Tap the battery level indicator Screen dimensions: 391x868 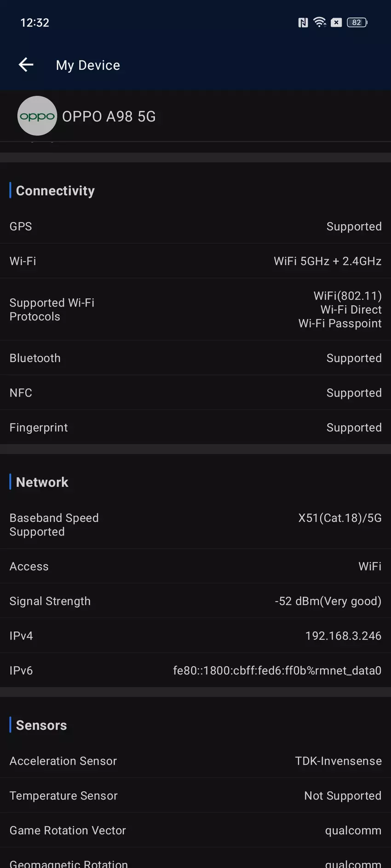[x=357, y=23]
